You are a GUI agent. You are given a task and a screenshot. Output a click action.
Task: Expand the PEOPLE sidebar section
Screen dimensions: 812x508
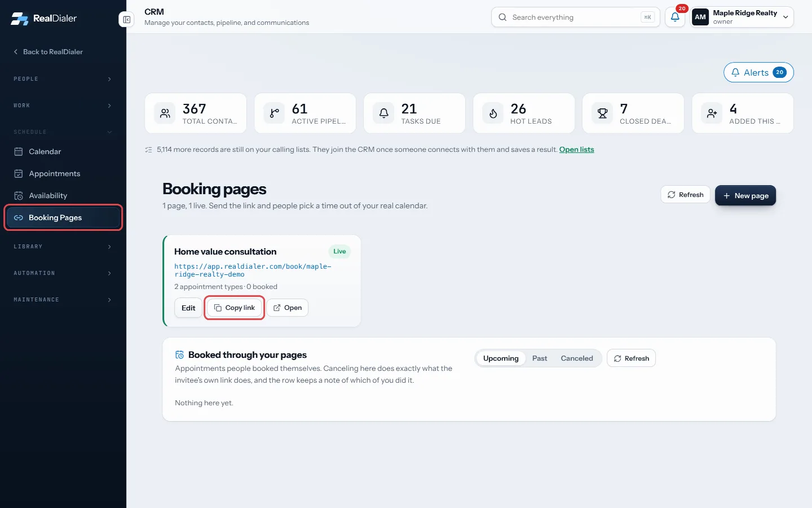click(63, 79)
